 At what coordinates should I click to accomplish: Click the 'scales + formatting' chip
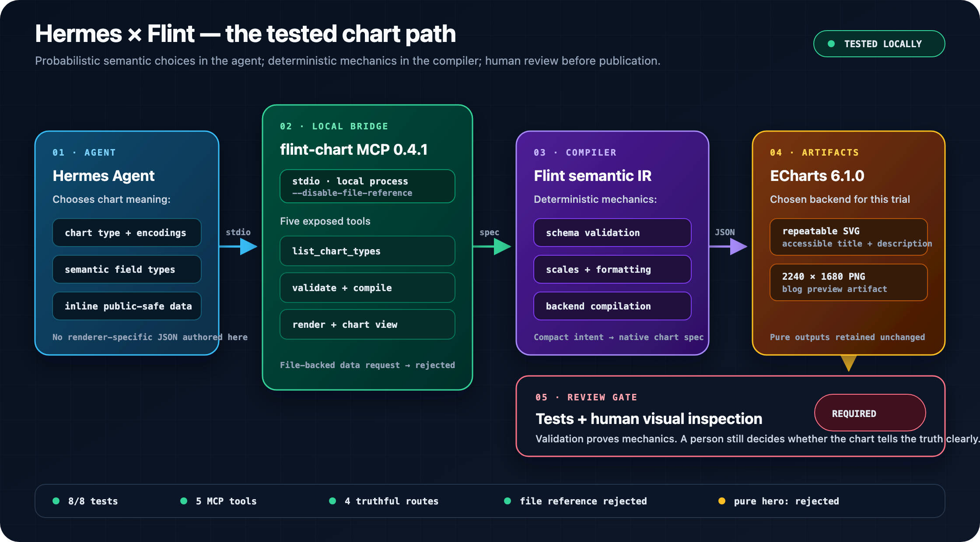(x=612, y=269)
